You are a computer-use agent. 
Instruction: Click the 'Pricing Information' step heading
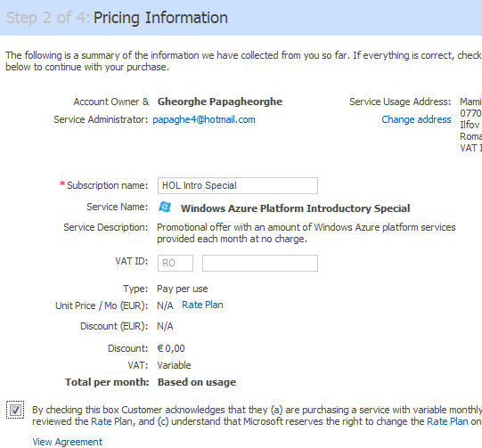[160, 18]
